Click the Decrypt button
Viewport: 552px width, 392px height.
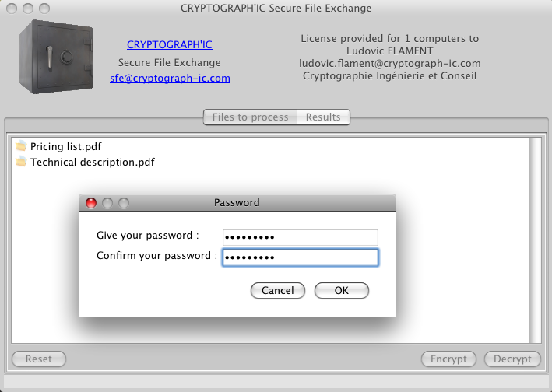pyautogui.click(x=512, y=359)
